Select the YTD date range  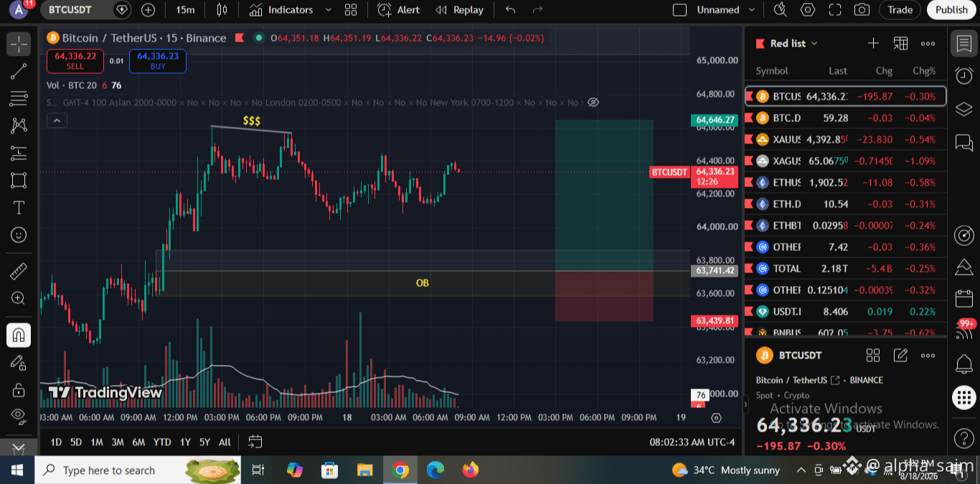click(162, 442)
